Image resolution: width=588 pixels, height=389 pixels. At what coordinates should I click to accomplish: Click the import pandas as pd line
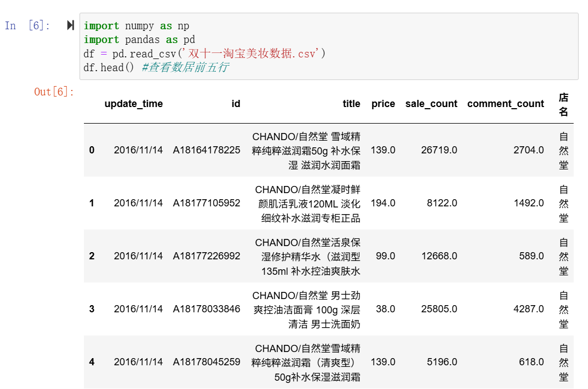[x=139, y=40]
